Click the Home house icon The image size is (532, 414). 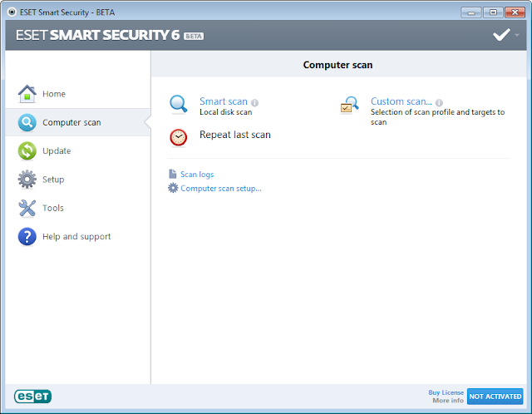(27, 94)
